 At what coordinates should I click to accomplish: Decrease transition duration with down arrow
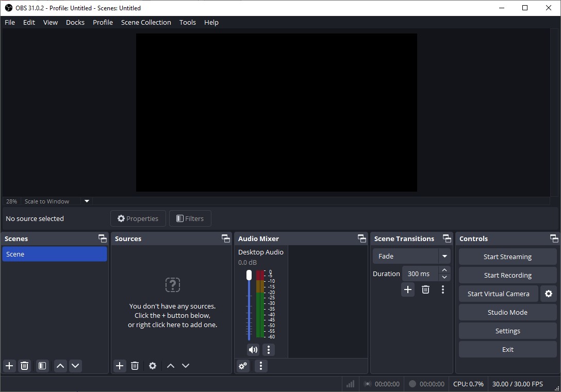coord(444,277)
